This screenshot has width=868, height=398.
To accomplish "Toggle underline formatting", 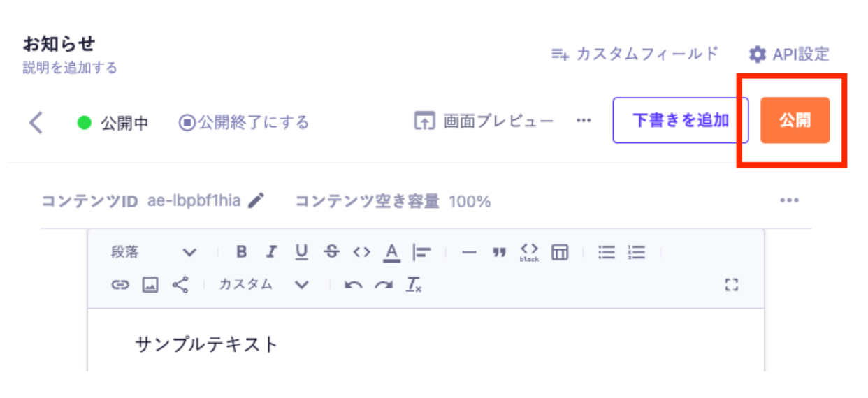I will tap(301, 253).
